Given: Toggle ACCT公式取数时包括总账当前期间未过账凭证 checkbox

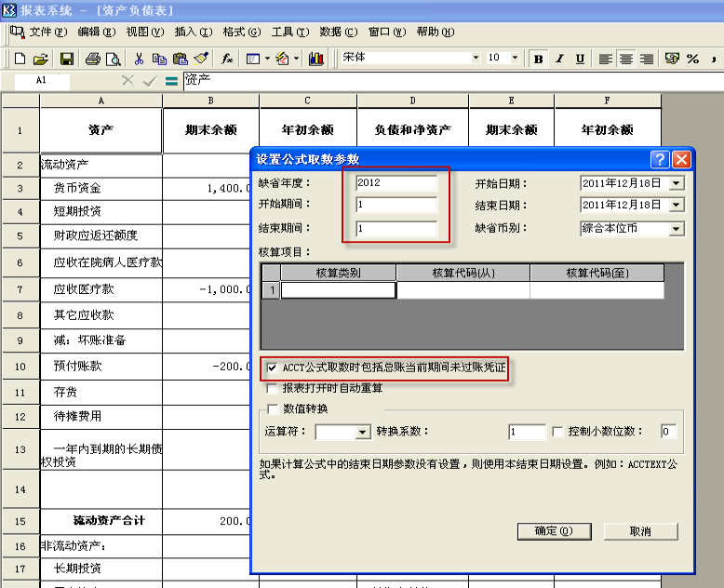Looking at the screenshot, I should click(x=272, y=367).
